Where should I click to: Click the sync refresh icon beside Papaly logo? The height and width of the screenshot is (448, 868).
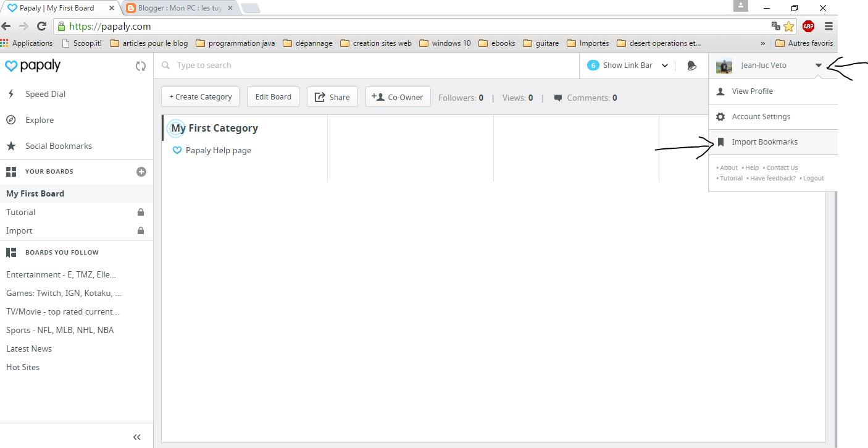pyautogui.click(x=141, y=66)
